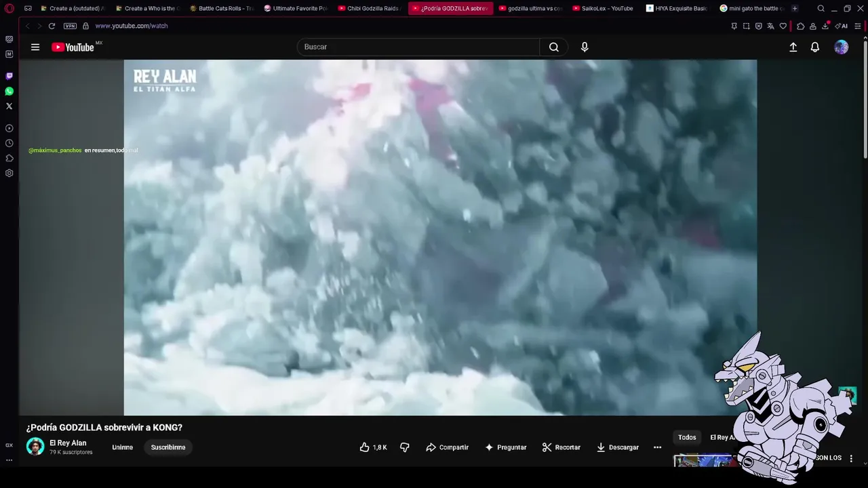Open the ad blocker shield icon
868x488 pixels.
click(758, 26)
